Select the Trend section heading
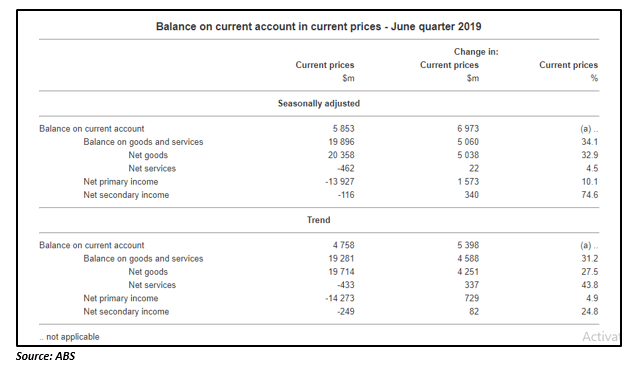 click(x=318, y=220)
